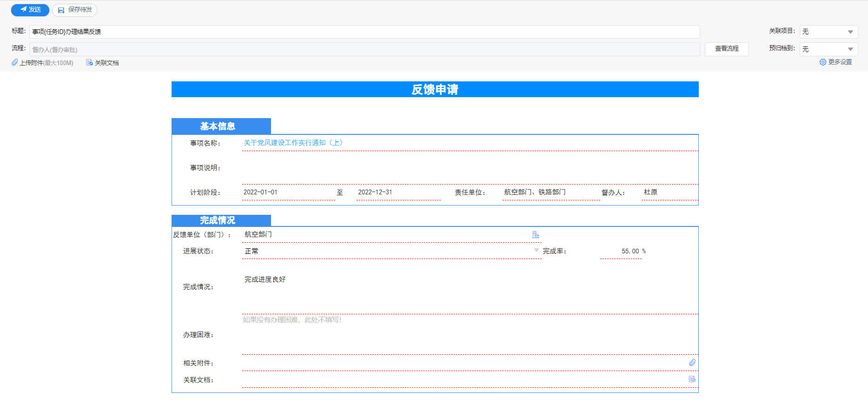Click the 基本信息 section header
Image resolution: width=868 pixels, height=418 pixels.
coord(221,126)
